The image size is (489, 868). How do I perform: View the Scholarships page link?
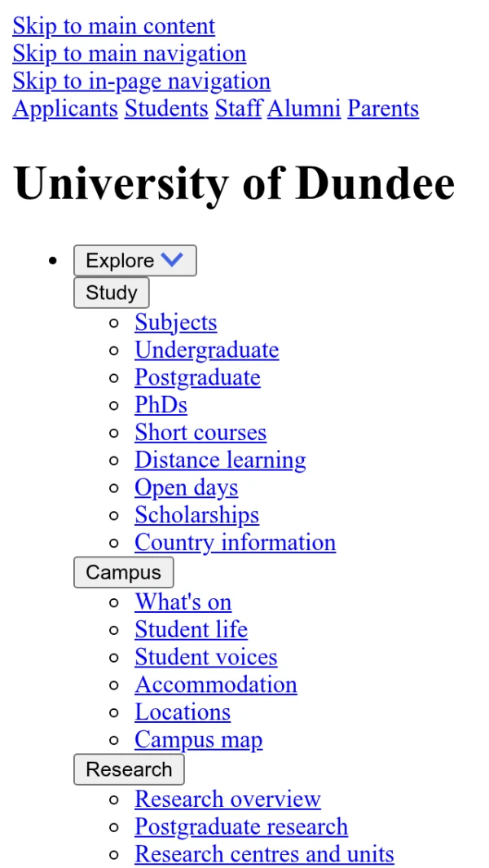click(197, 515)
